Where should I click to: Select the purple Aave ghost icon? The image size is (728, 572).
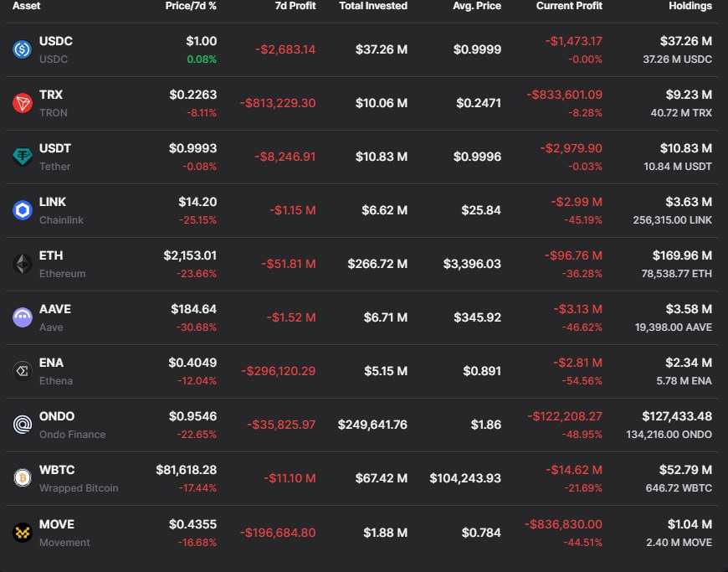click(23, 317)
